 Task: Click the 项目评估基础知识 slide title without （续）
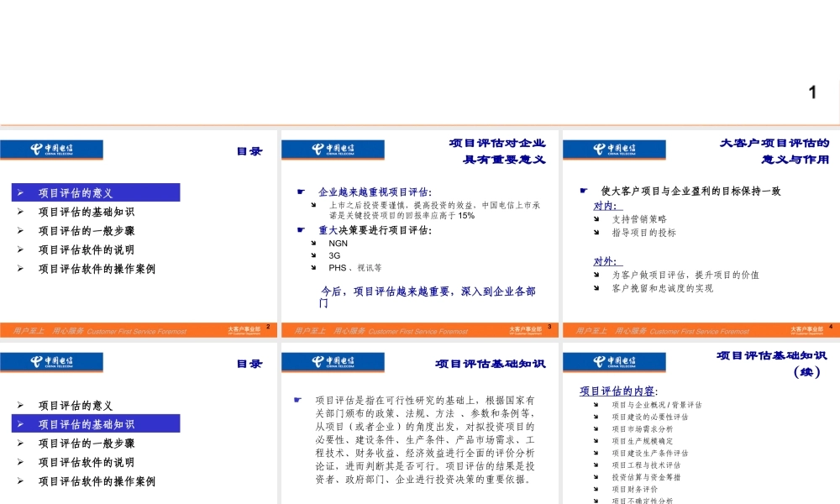coord(491,365)
